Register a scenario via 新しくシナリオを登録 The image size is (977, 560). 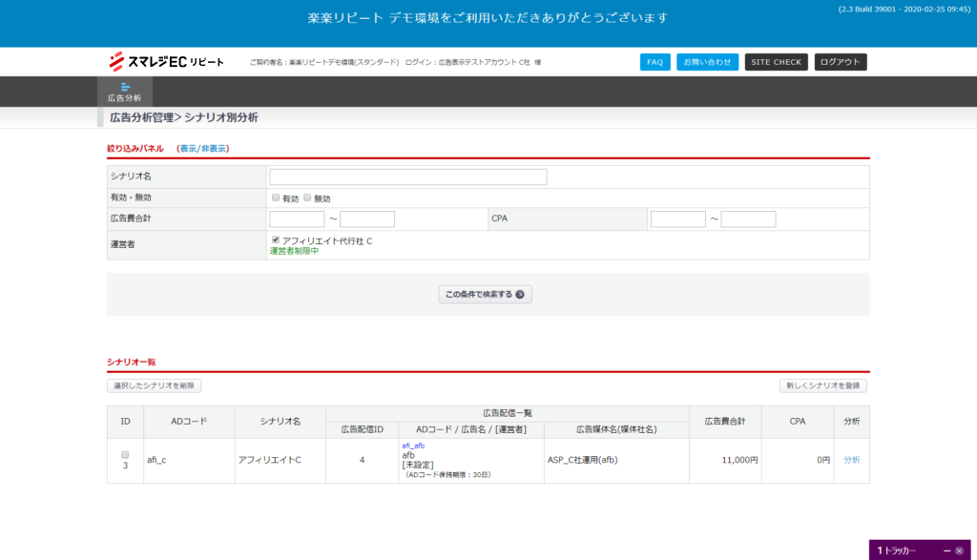pos(823,385)
